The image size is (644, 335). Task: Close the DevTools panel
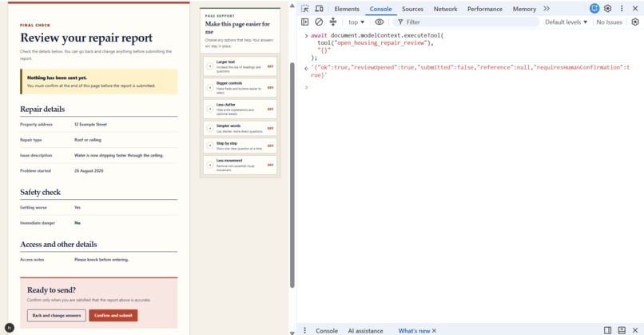point(635,9)
